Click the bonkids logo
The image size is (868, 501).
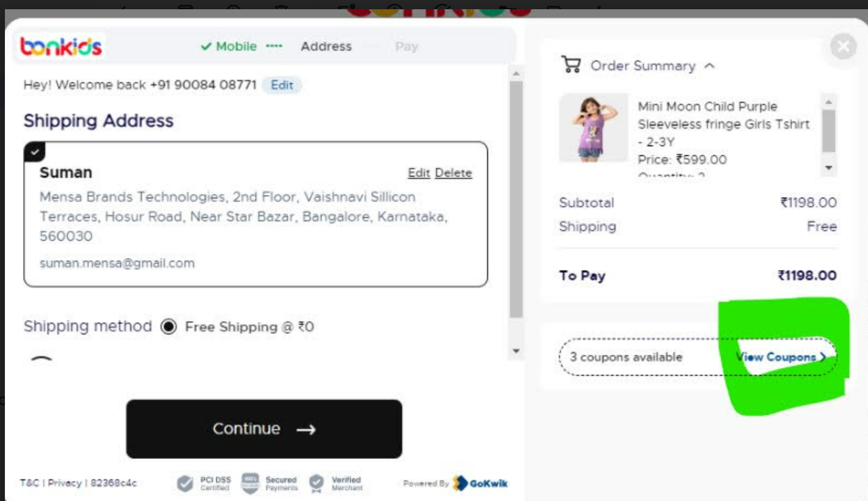click(61, 47)
